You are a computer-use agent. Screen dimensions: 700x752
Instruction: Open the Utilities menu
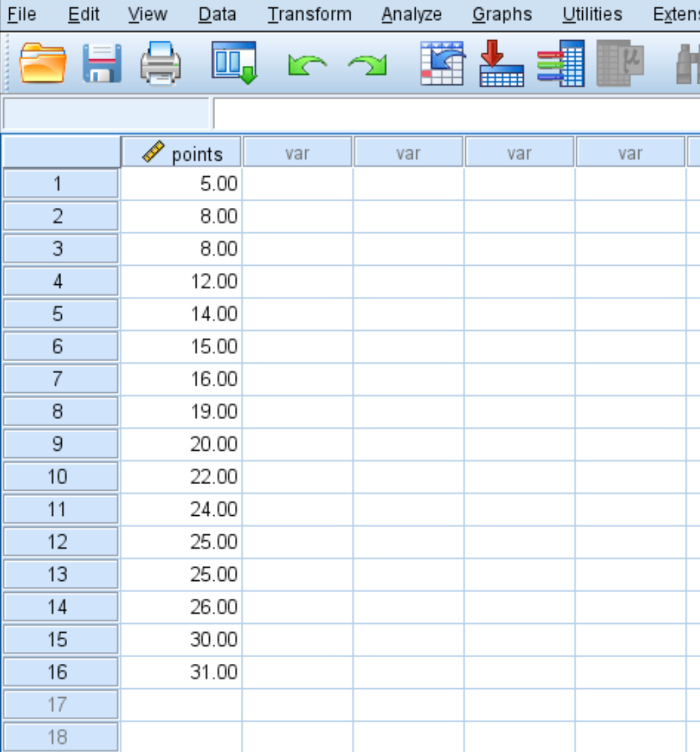pyautogui.click(x=591, y=14)
